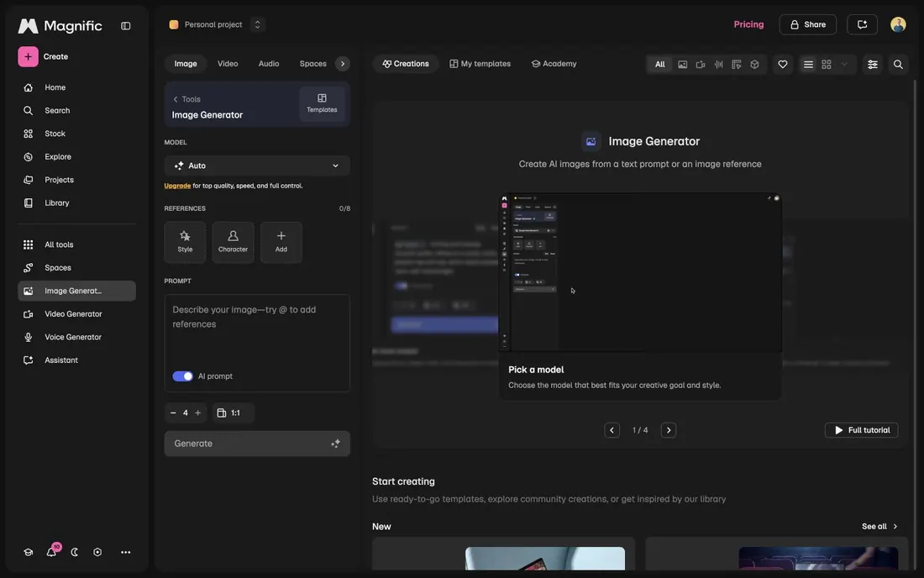The width and height of the screenshot is (924, 578).
Task: Click the Share button
Action: pos(807,24)
